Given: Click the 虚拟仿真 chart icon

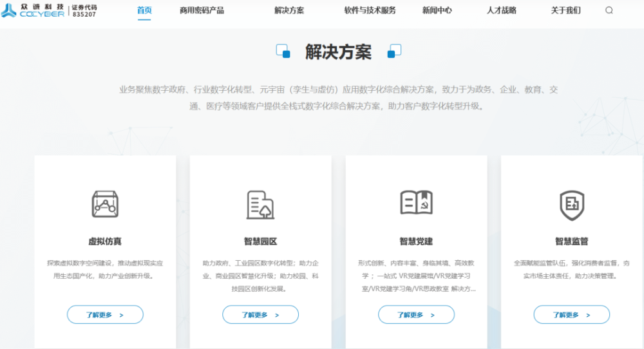Looking at the screenshot, I should [x=105, y=204].
